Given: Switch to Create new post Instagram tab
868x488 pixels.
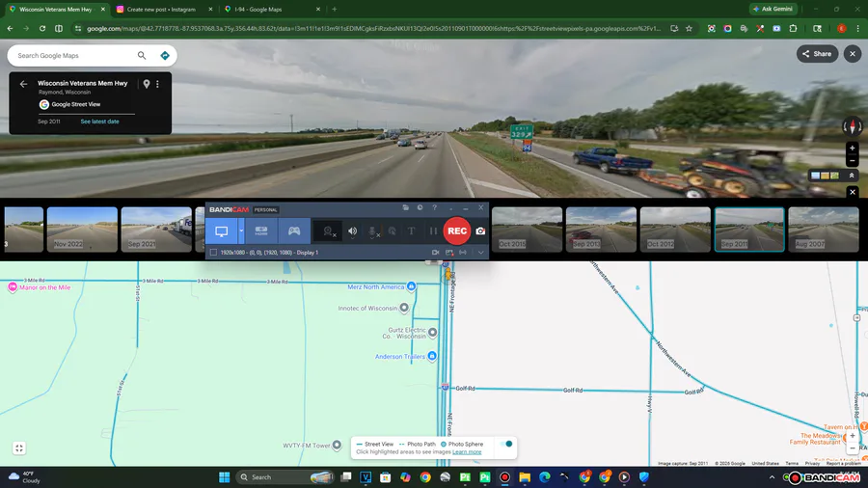Looking at the screenshot, I should pyautogui.click(x=160, y=10).
